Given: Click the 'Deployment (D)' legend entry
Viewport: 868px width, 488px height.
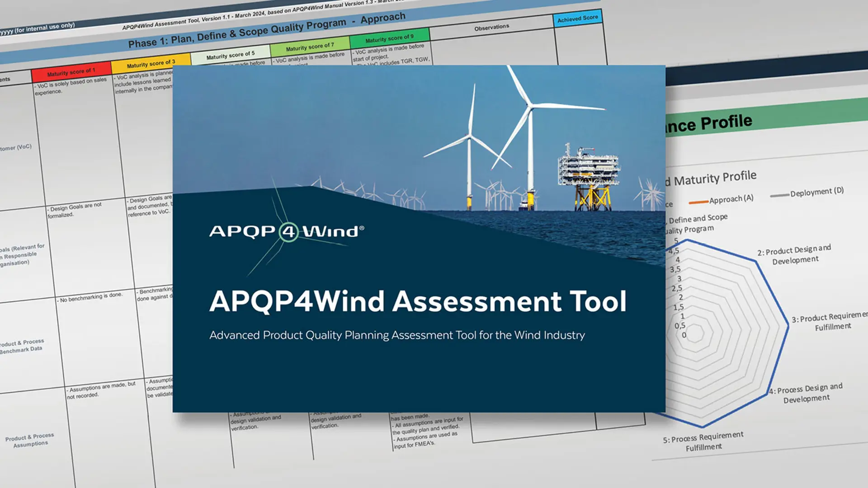Looking at the screenshot, I should tap(807, 192).
